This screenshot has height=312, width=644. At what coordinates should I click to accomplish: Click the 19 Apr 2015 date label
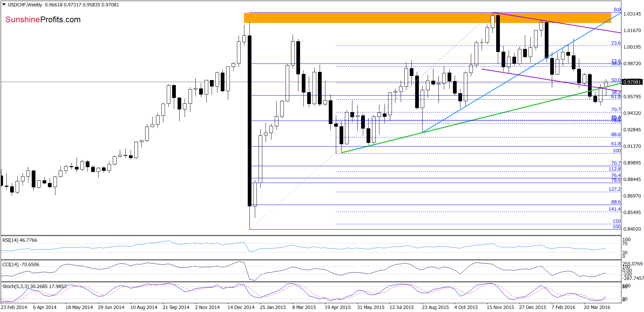coord(338,307)
